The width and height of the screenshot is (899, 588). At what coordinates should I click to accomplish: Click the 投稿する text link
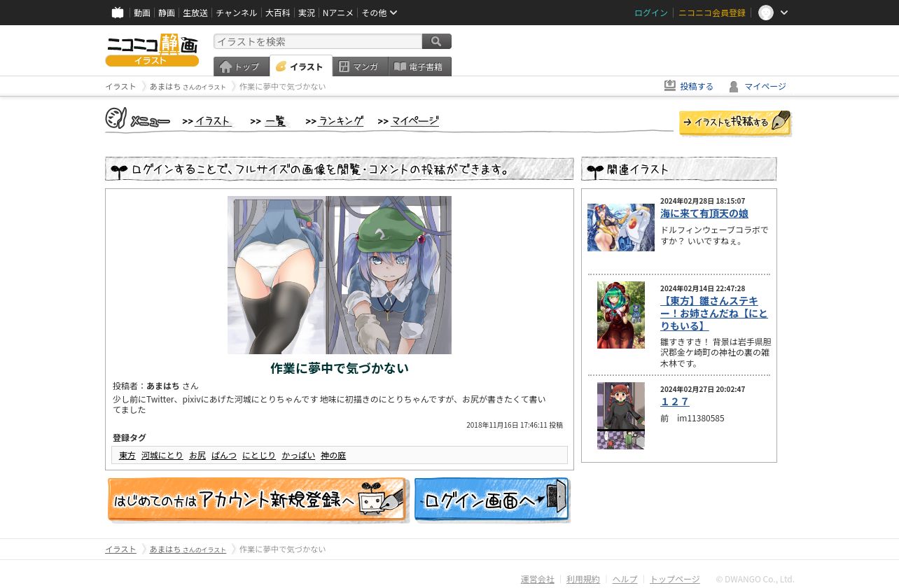pyautogui.click(x=697, y=86)
